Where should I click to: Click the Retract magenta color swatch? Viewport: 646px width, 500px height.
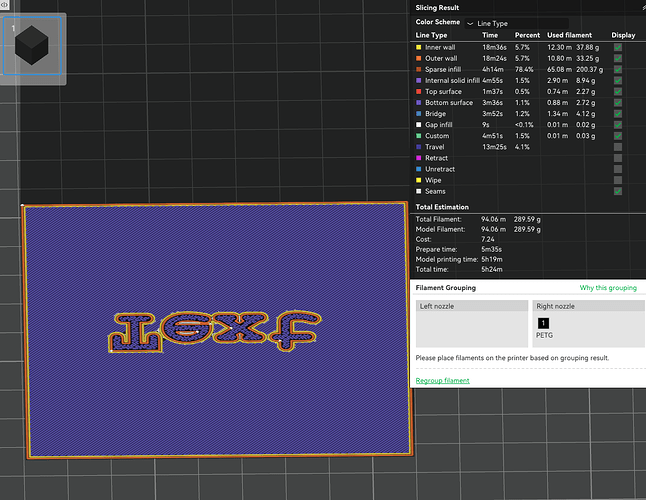pyautogui.click(x=419, y=158)
